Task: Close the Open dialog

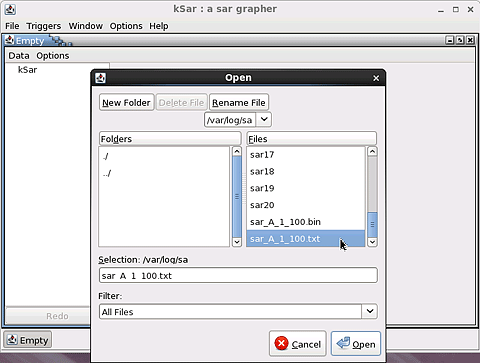Action: (x=376, y=78)
